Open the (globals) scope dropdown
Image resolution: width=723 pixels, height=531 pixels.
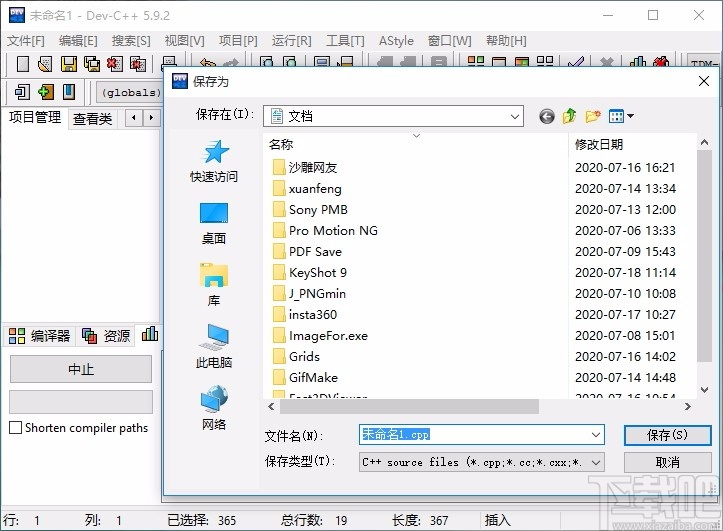130,92
